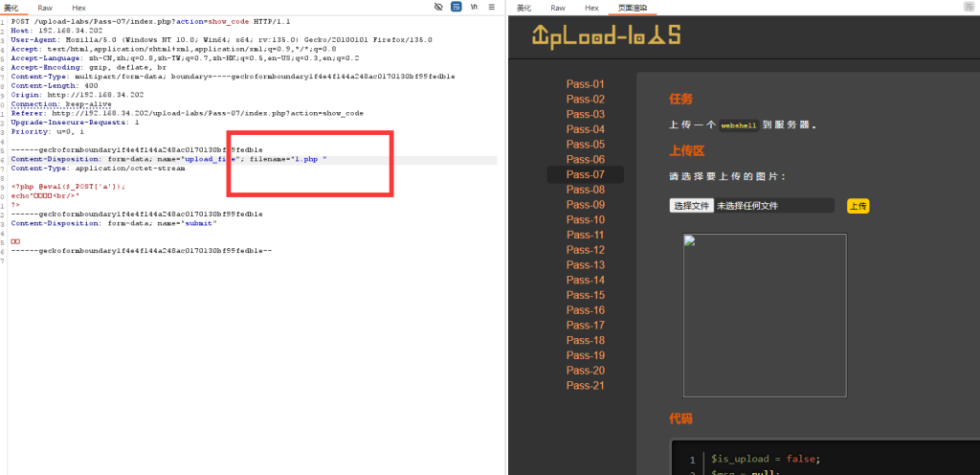Click the filename="1.php " value

(288, 159)
